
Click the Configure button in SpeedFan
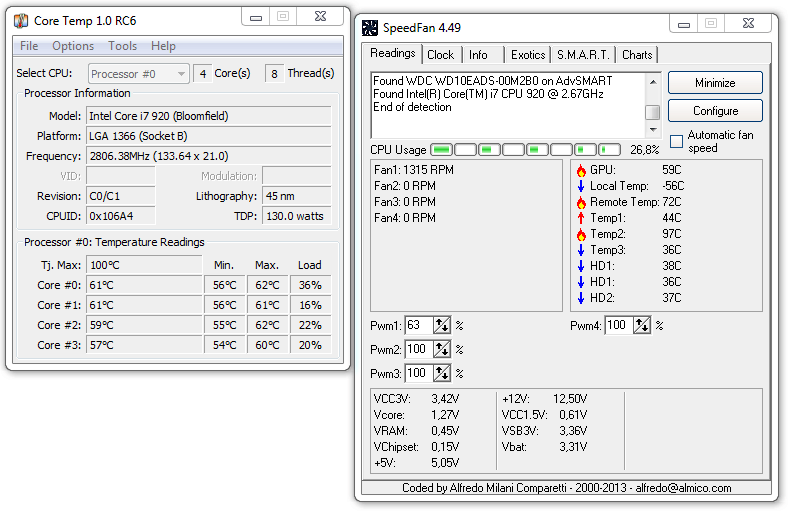[x=715, y=111]
